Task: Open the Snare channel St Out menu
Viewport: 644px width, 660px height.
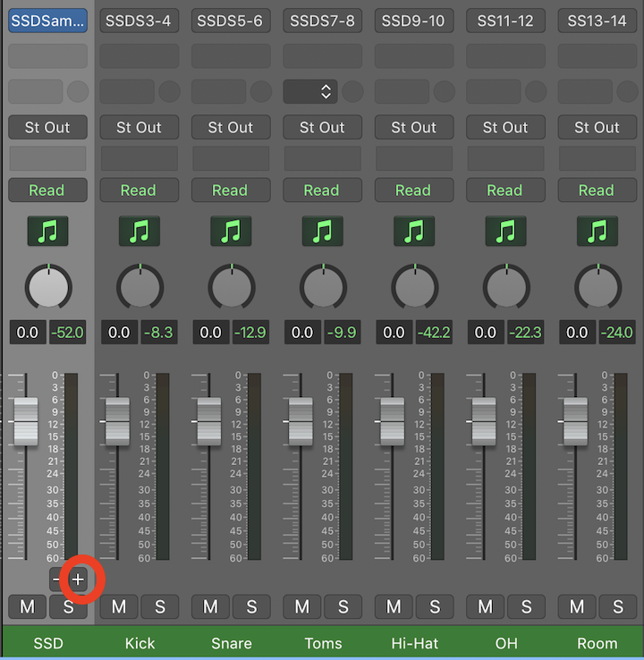Action: coord(231,127)
